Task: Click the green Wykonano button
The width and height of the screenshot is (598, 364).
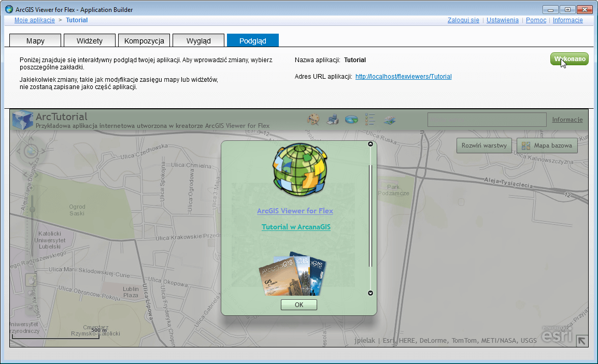Action: tap(569, 59)
